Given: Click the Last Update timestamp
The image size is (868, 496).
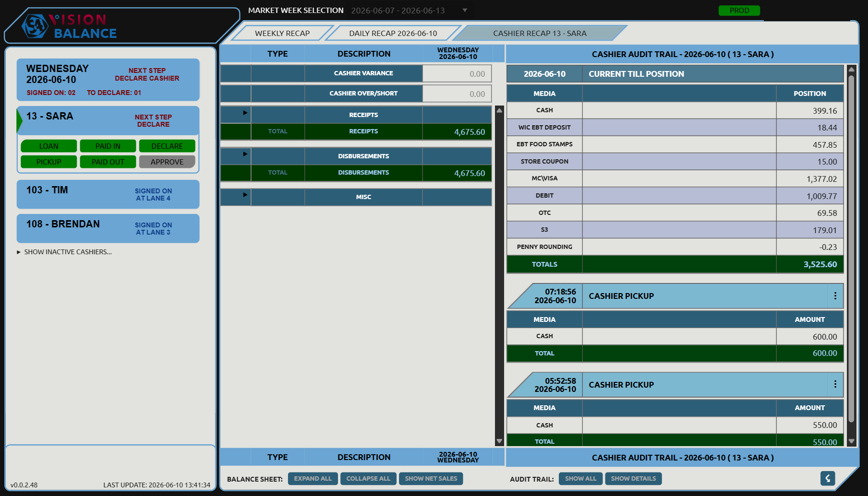Looking at the screenshot, I should pos(157,485).
